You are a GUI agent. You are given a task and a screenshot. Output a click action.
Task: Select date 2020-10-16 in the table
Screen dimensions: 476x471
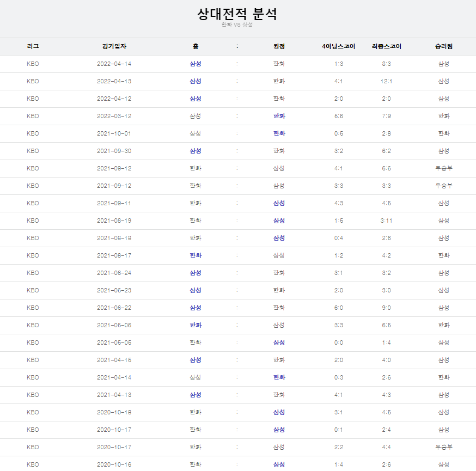pos(114,464)
